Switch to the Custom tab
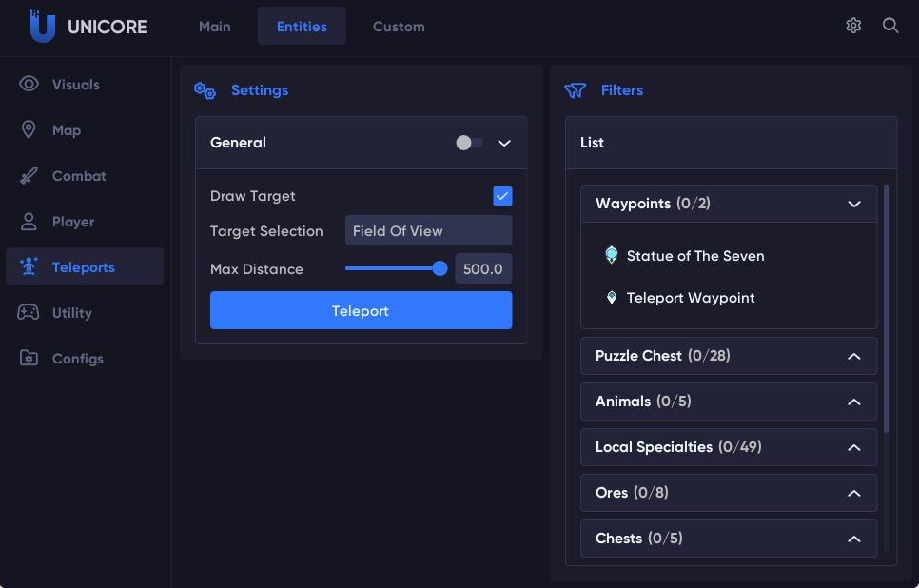 click(399, 27)
